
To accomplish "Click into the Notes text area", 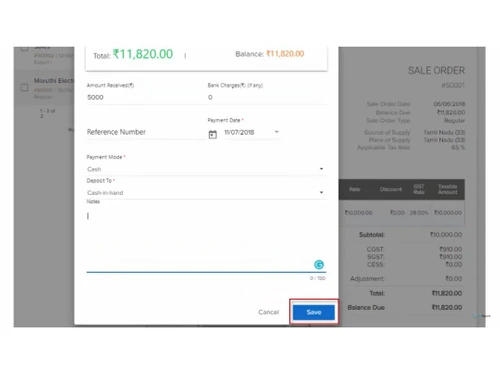I will [x=206, y=239].
